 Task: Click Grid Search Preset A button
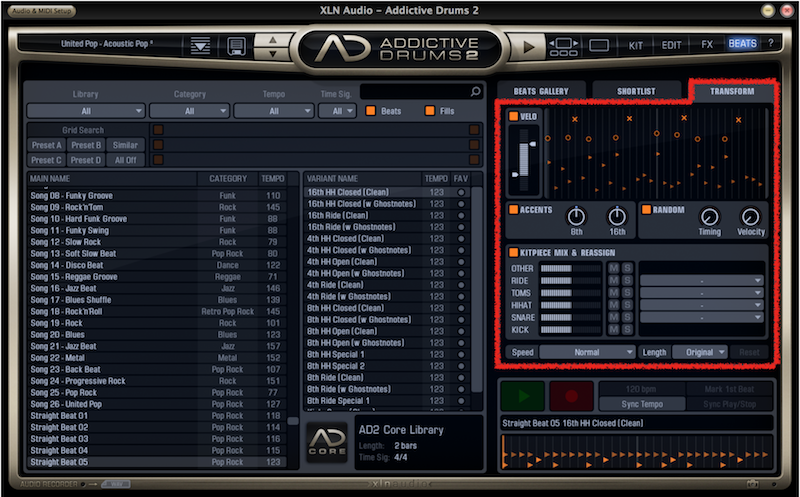(x=46, y=145)
